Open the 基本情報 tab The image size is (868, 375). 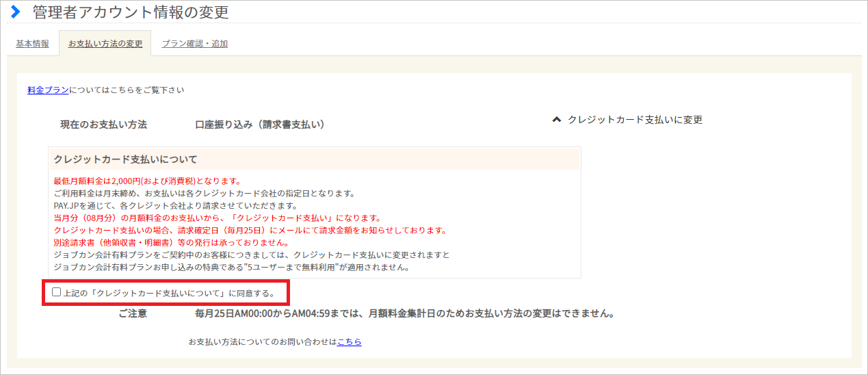[x=32, y=44]
